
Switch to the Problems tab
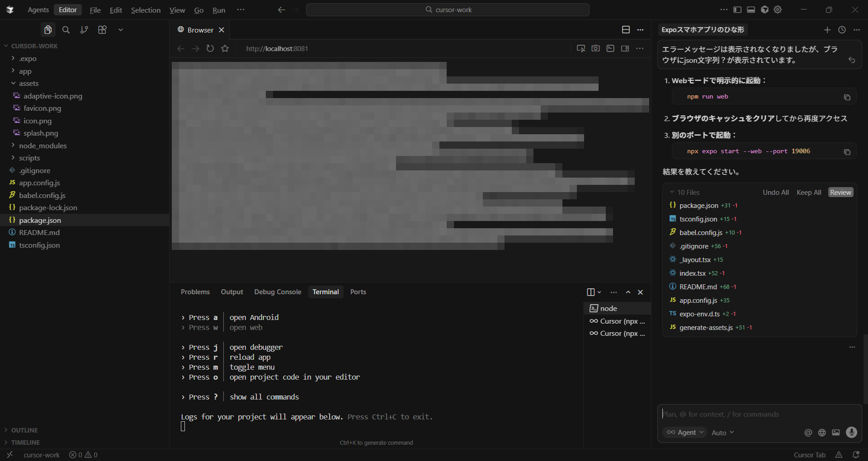(195, 292)
